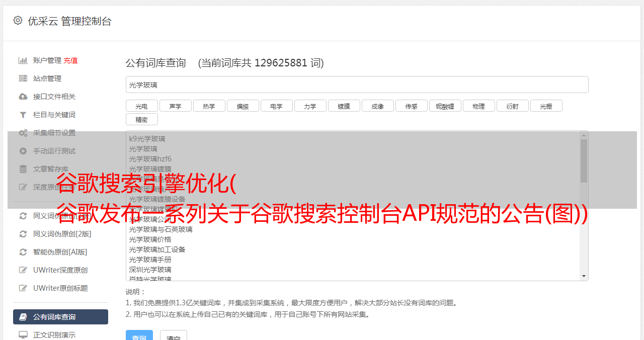Select the 电学 keyword tag
The height and width of the screenshot is (340, 644).
pos(277,106)
